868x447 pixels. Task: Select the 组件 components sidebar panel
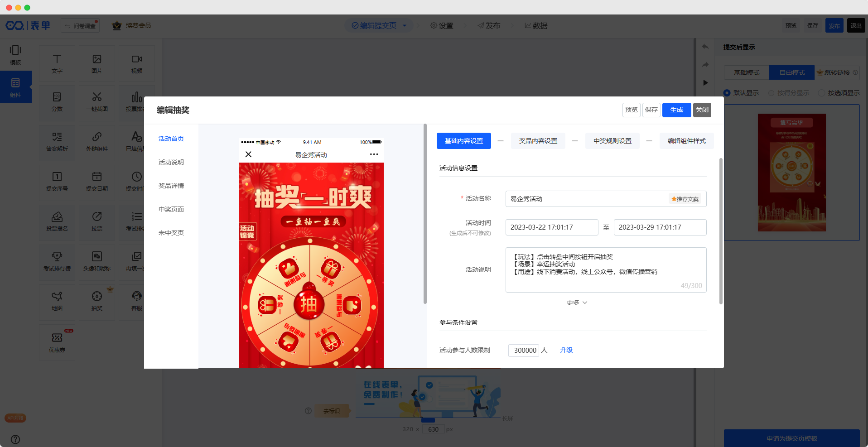pyautogui.click(x=15, y=87)
